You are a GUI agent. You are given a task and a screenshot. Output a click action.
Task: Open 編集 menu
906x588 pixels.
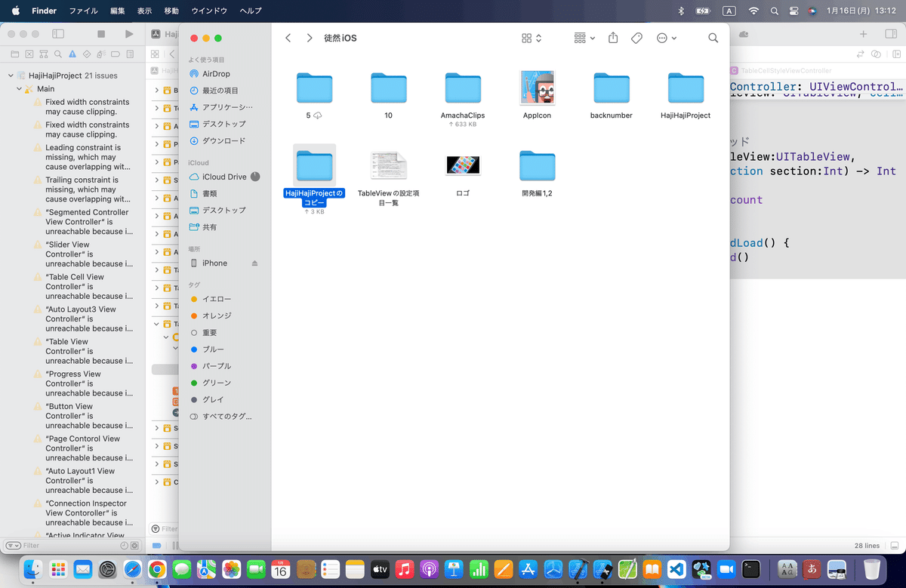[118, 11]
